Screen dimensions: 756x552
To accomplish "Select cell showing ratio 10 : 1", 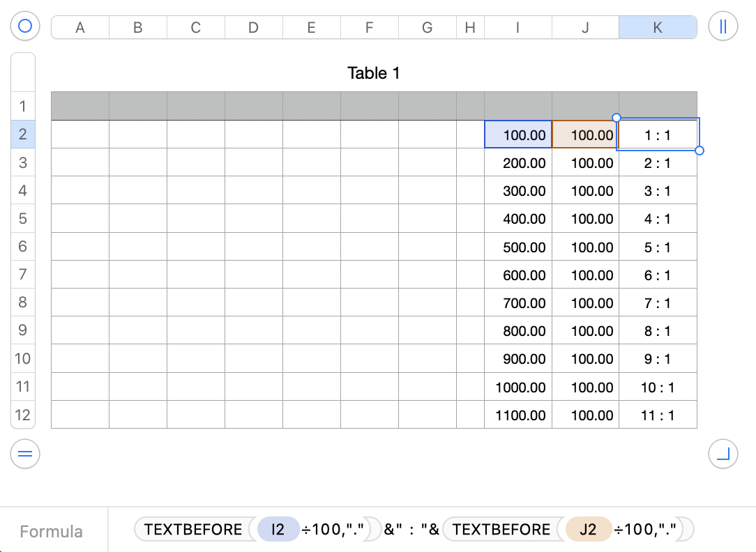I will pyautogui.click(x=658, y=388).
